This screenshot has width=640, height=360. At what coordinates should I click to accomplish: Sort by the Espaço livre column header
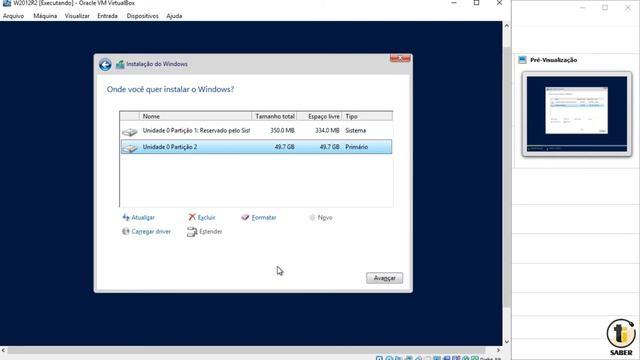320,116
